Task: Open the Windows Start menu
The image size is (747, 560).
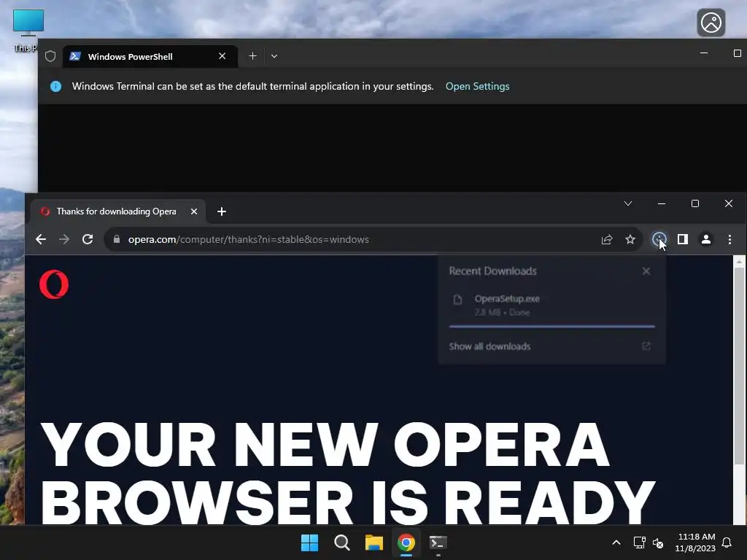Action: pyautogui.click(x=309, y=542)
